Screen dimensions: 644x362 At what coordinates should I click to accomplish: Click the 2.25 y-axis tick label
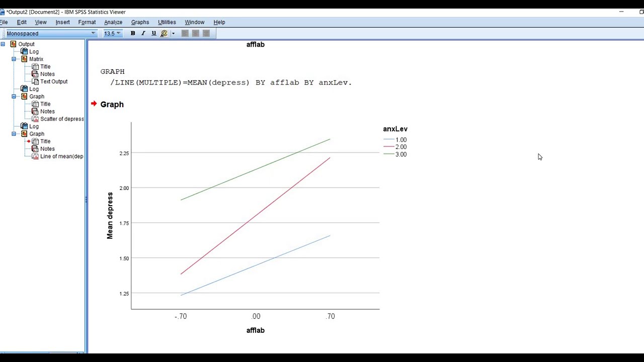[124, 153]
